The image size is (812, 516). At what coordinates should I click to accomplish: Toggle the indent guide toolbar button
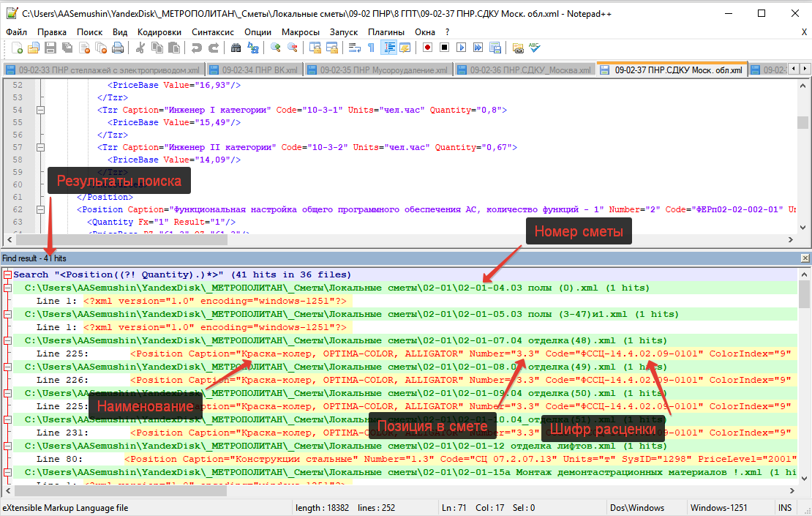click(x=388, y=48)
